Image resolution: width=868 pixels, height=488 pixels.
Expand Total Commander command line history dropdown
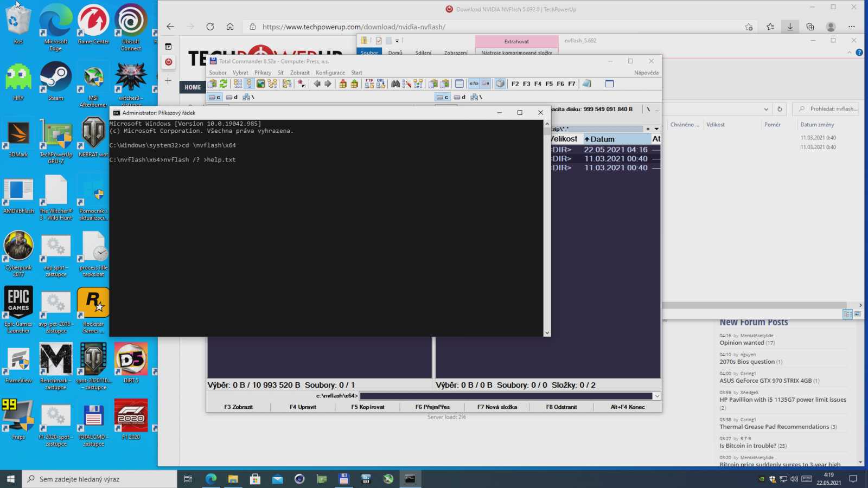[657, 396]
